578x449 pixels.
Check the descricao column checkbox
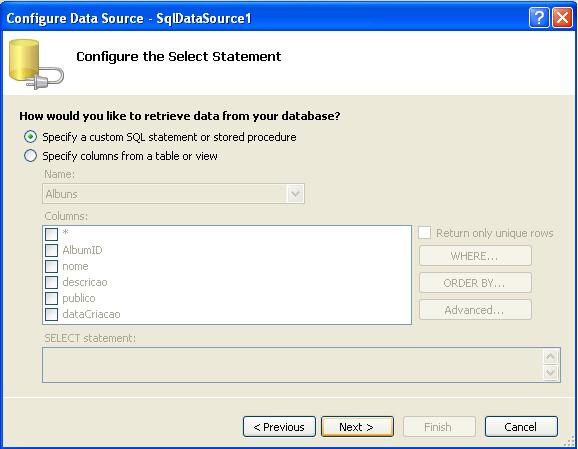click(51, 282)
